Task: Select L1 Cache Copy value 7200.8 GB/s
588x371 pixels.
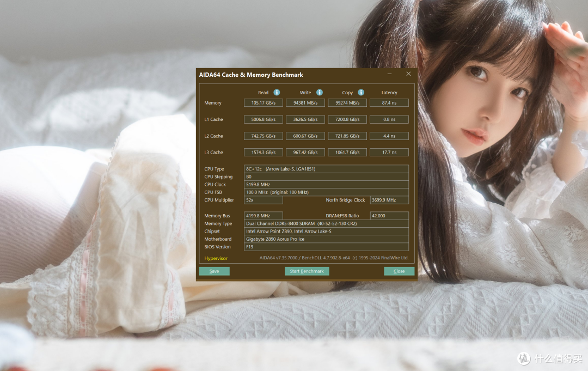Action: click(x=347, y=119)
